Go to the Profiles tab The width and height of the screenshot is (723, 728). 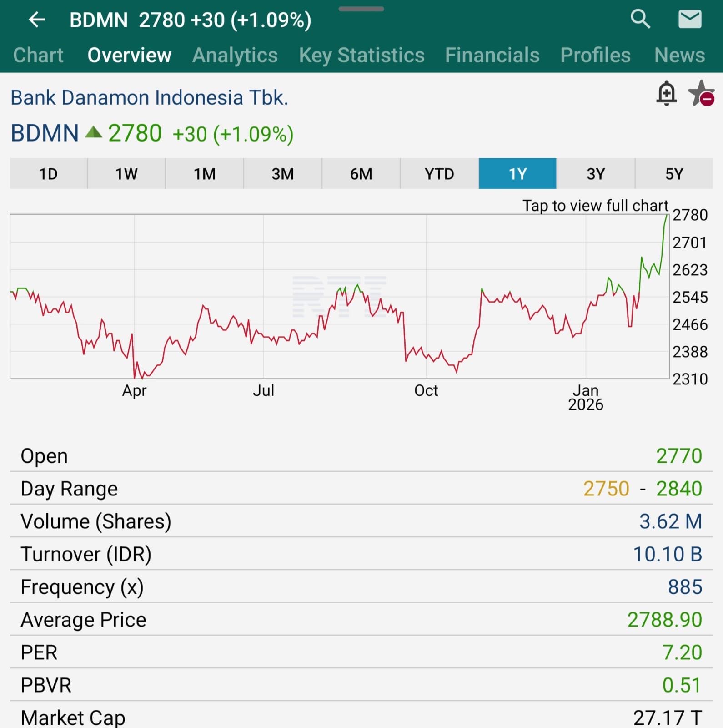595,55
